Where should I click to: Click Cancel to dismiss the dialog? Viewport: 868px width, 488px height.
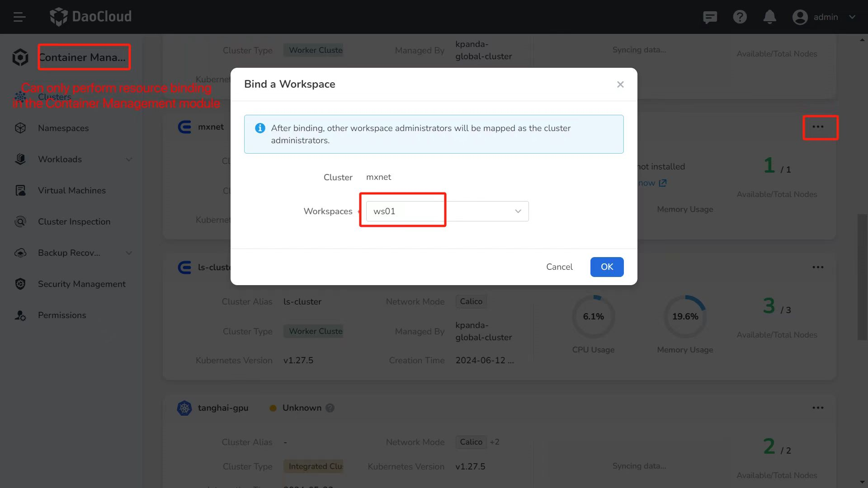559,266
